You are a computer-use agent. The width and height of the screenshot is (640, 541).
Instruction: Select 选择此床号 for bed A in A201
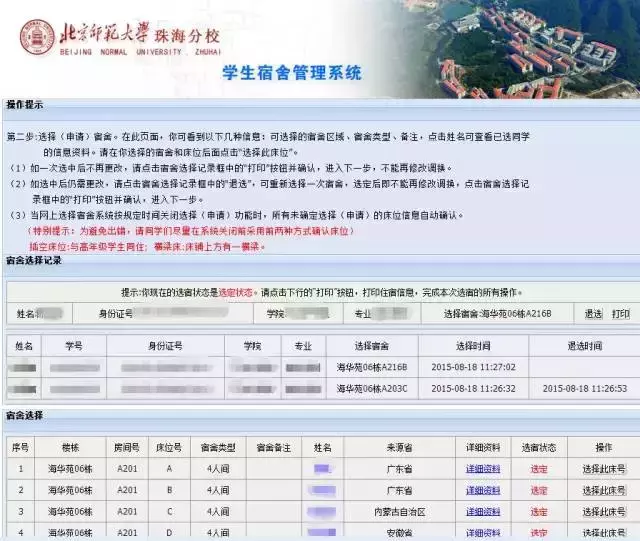tap(604, 469)
